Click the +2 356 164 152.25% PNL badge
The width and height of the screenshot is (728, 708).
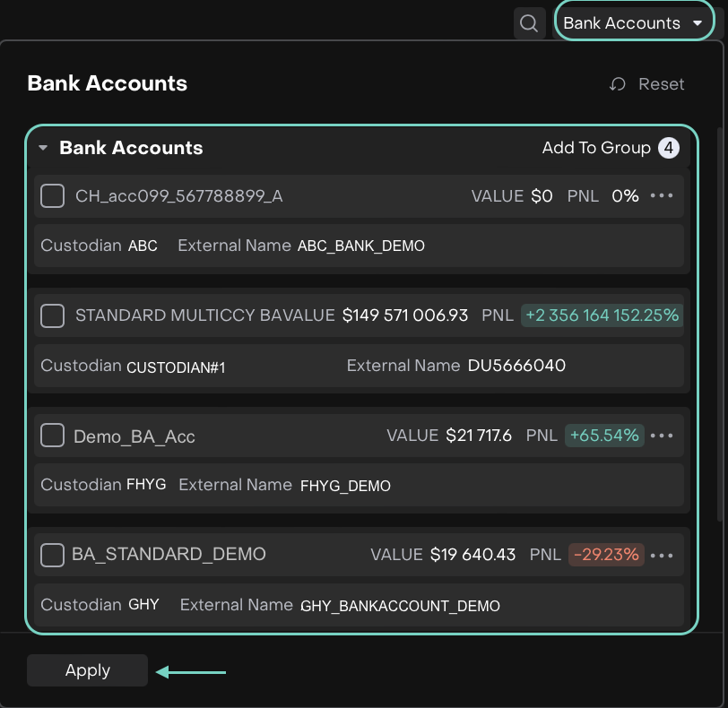pos(602,315)
